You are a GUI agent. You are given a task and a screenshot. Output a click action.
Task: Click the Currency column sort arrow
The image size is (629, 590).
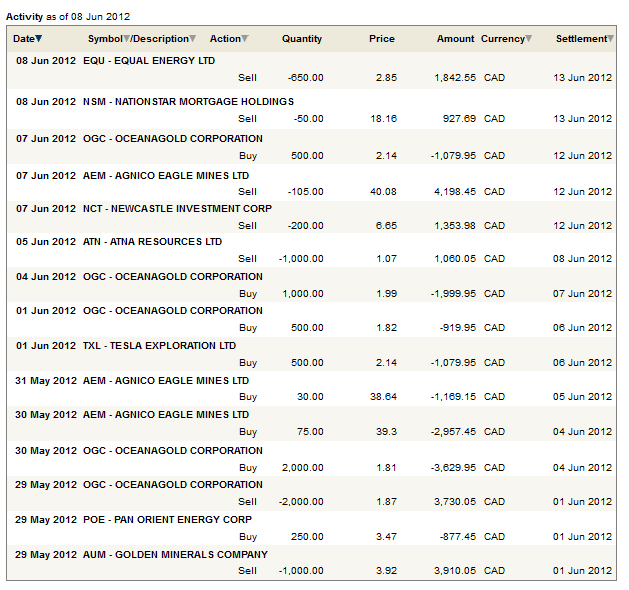coord(529,39)
